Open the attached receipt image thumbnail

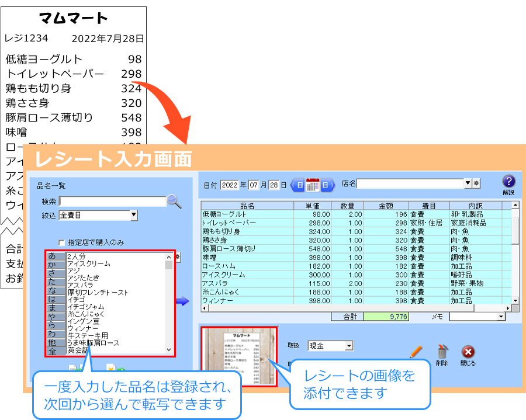click(239, 357)
